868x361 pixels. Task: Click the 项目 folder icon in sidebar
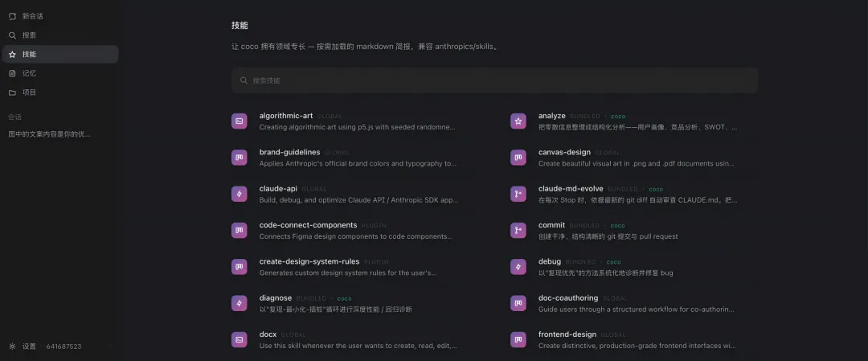click(x=12, y=92)
